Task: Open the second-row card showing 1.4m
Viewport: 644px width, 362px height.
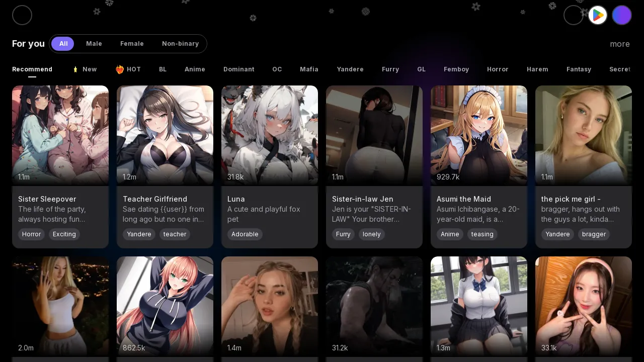Action: pyautogui.click(x=270, y=307)
